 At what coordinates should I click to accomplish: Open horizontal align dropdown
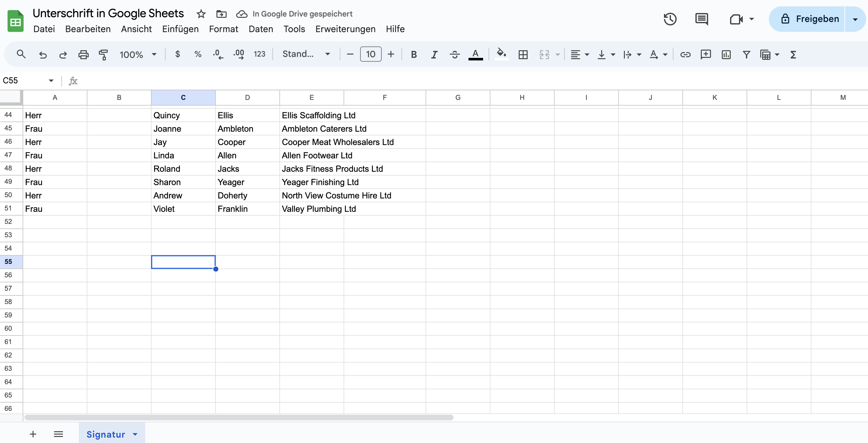click(x=579, y=54)
